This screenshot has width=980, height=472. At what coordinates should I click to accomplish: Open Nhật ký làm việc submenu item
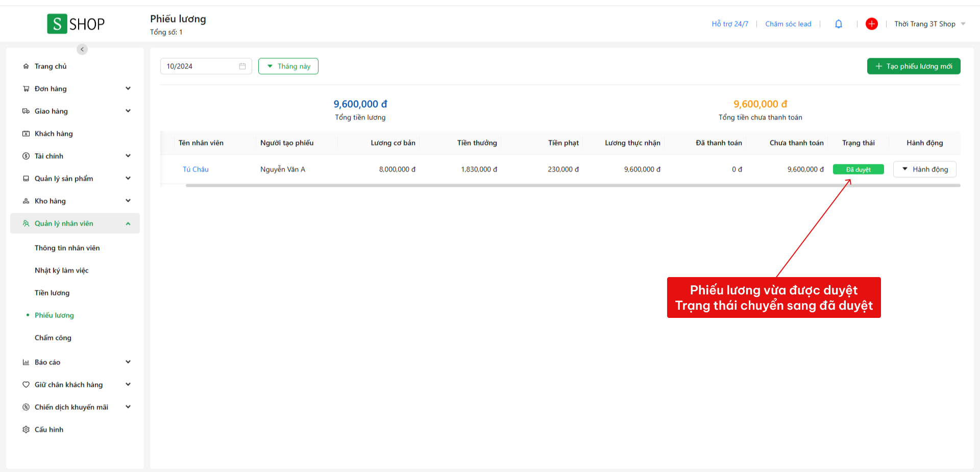tap(62, 270)
